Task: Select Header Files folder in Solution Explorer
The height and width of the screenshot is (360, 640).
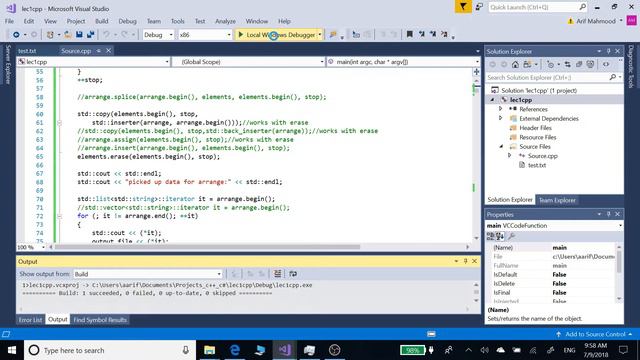Action: coord(535,128)
